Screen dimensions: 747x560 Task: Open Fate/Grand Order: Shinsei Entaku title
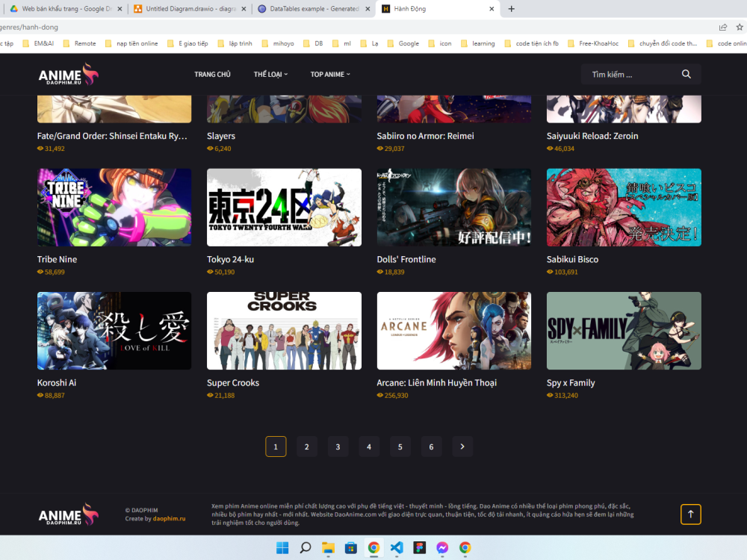[113, 136]
